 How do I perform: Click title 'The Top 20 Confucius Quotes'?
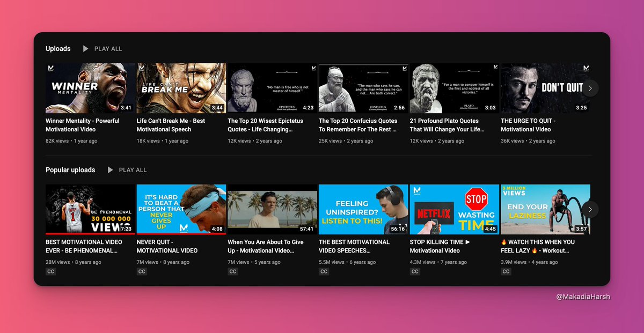coord(358,125)
